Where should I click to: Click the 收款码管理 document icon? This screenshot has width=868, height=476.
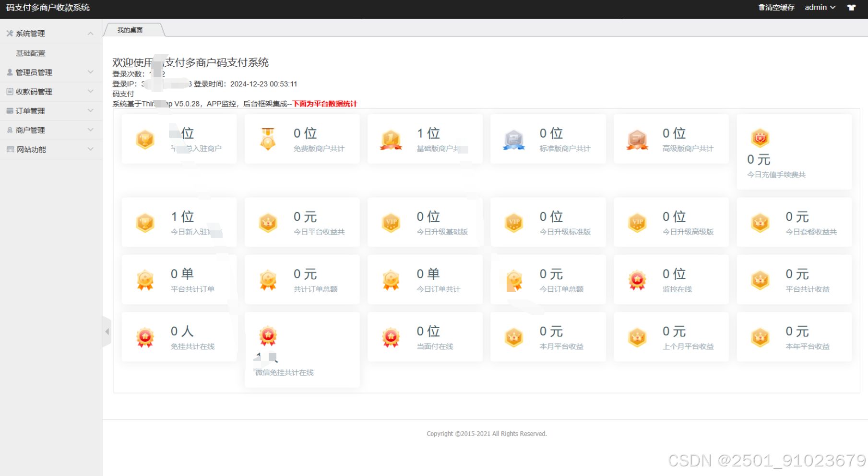[9, 91]
